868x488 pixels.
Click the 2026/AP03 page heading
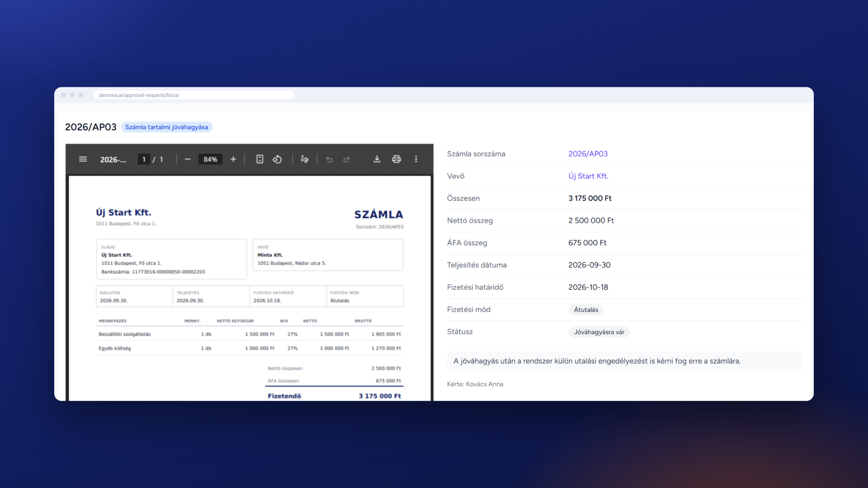(91, 127)
